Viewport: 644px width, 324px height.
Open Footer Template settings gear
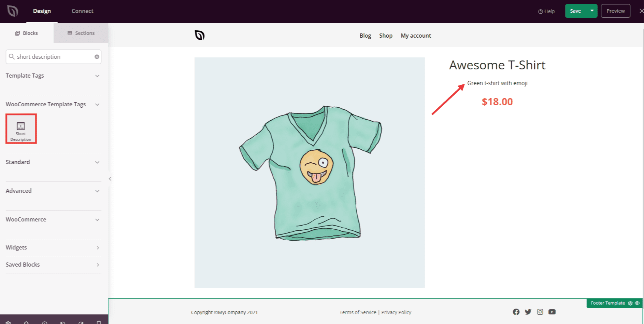coord(630,303)
